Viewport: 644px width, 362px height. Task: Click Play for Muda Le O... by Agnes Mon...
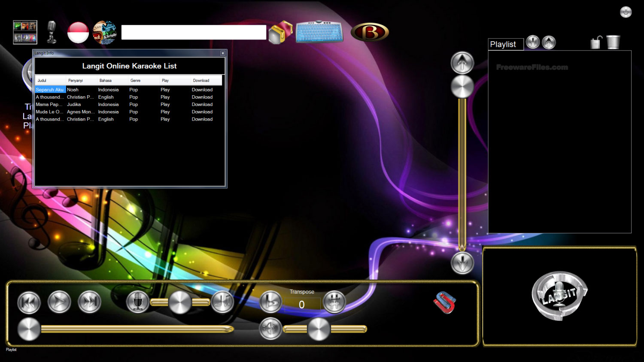pos(165,112)
